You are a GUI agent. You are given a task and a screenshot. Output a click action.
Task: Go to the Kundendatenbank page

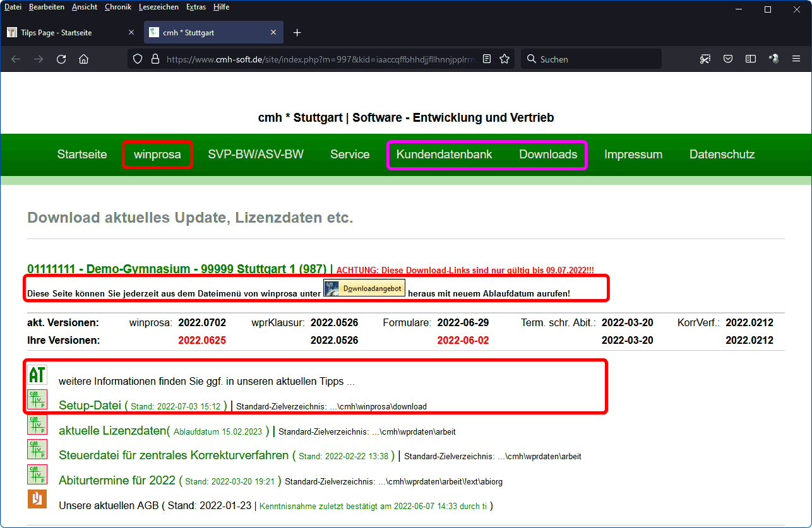[444, 155]
